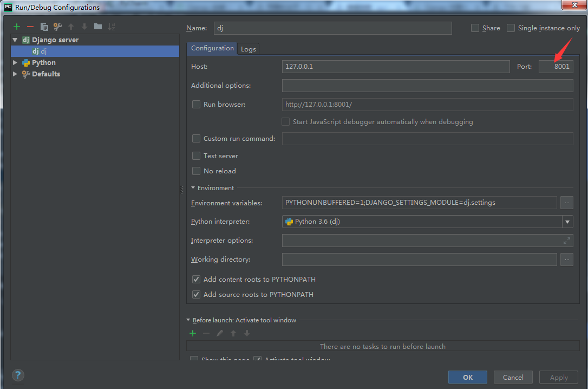Create a new configuration folder

(x=98, y=26)
